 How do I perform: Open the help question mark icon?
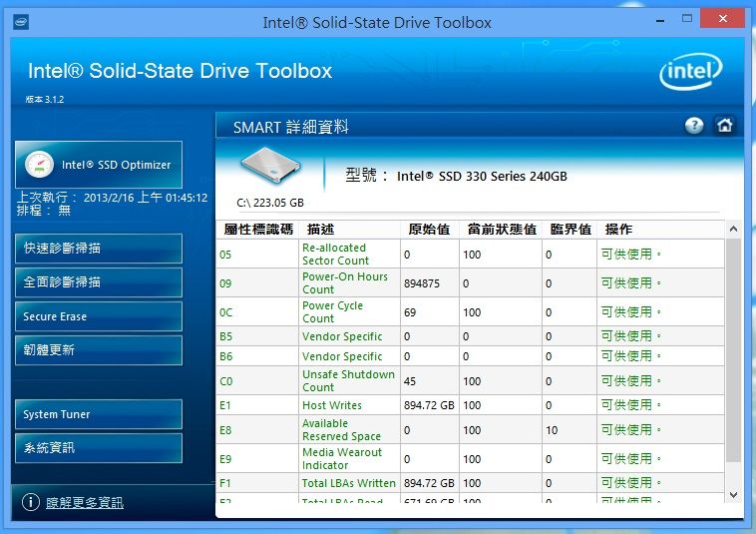[x=694, y=126]
